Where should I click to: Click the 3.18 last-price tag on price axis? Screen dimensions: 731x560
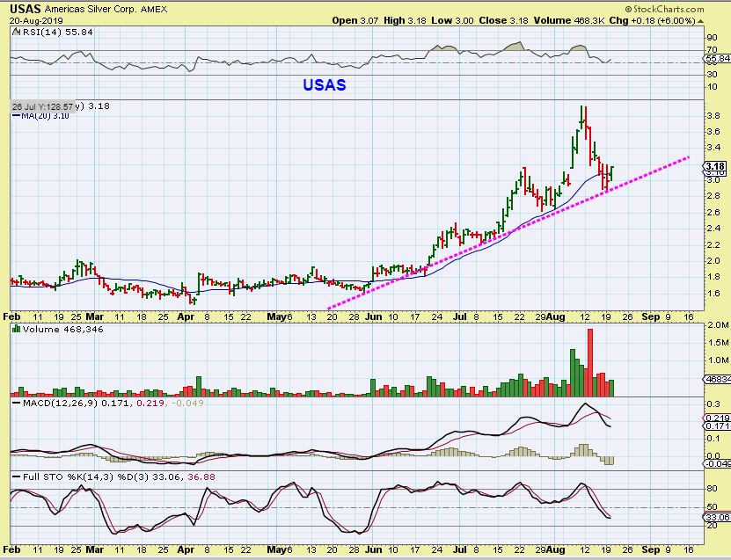714,166
